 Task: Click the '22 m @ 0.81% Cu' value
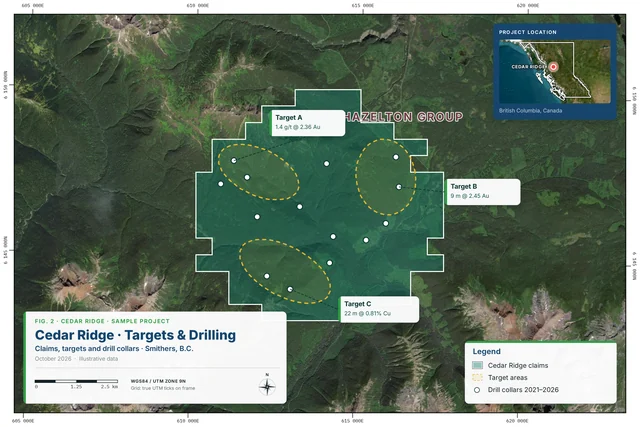point(367,314)
